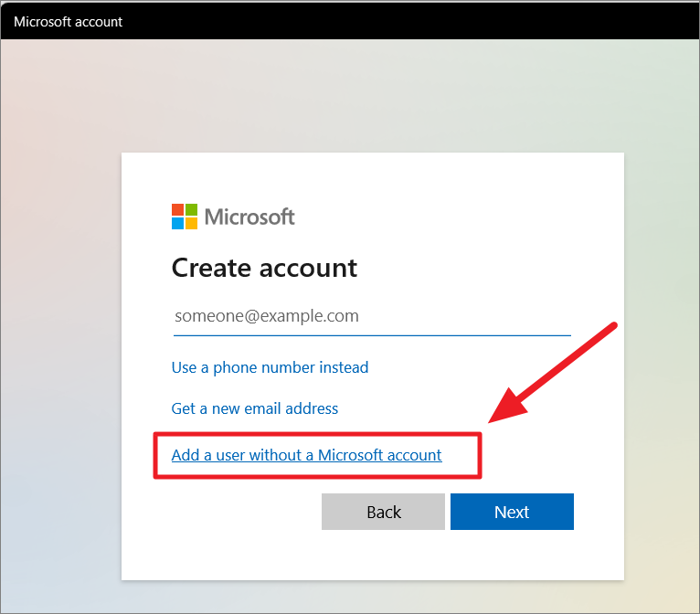Image resolution: width=700 pixels, height=614 pixels.
Task: Click the 'Create account' heading
Action: pyautogui.click(x=264, y=268)
